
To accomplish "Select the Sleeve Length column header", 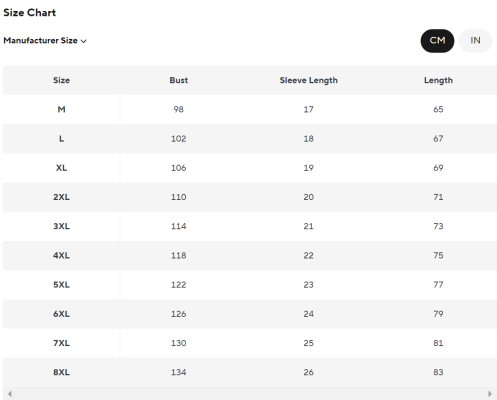I will [309, 80].
